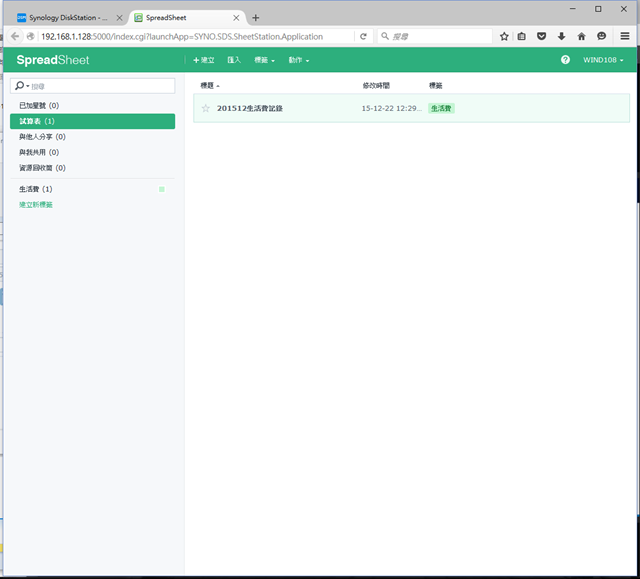
Task: Click the 修改時間 column header
Action: pos(376,85)
